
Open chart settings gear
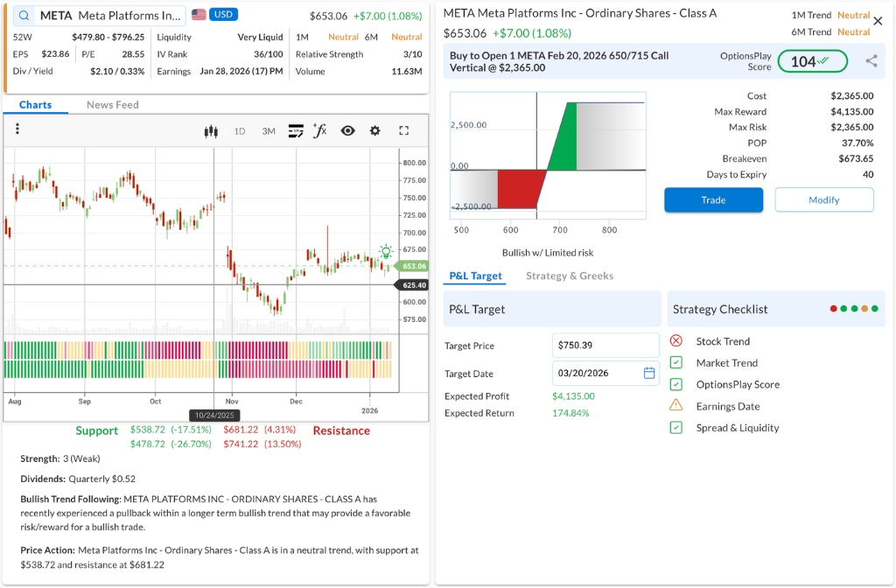click(375, 131)
